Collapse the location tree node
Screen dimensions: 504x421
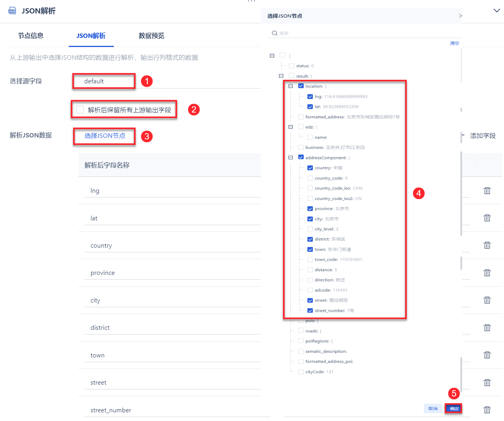pyautogui.click(x=291, y=86)
